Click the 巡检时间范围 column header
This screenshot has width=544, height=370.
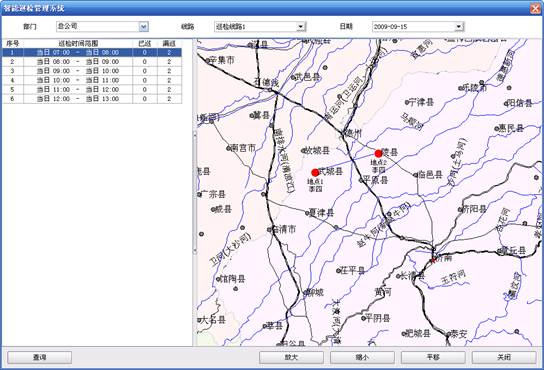pos(78,43)
